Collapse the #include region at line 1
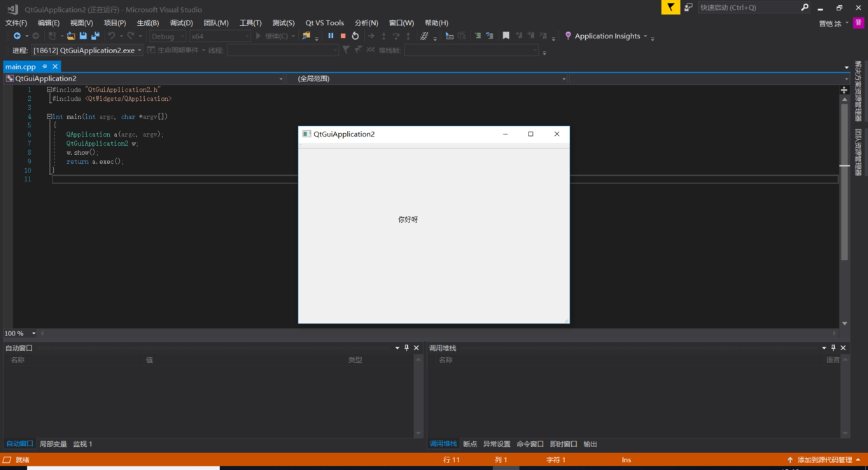Image resolution: width=868 pixels, height=470 pixels. pyautogui.click(x=49, y=90)
